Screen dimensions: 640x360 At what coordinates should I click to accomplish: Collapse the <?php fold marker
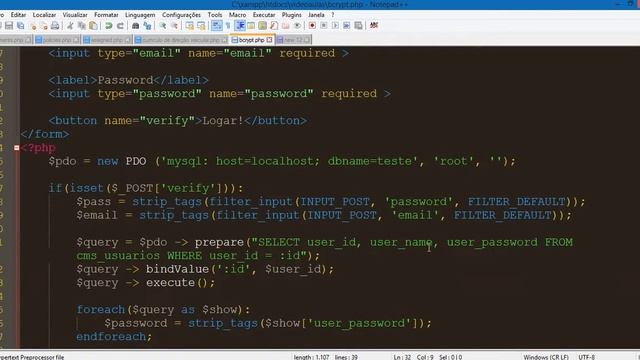(x=16, y=148)
